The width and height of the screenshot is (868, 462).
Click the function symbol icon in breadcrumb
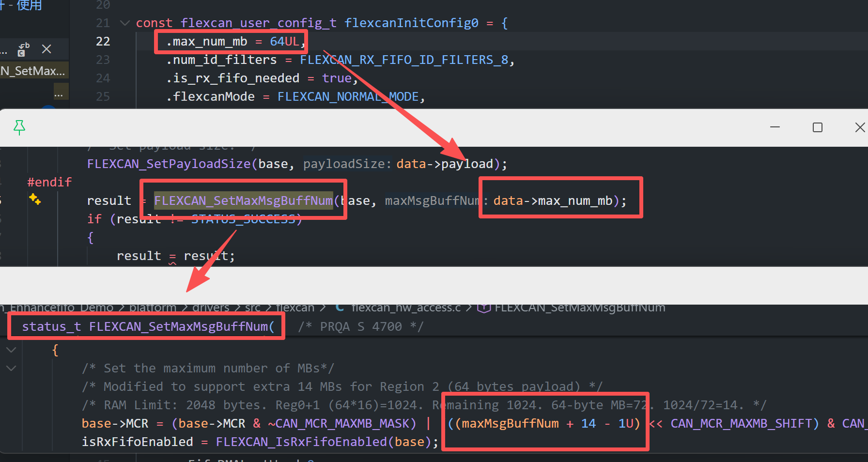(484, 308)
